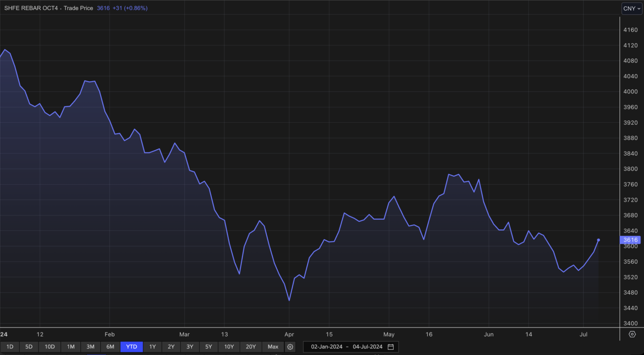Click the SHFE REBAR OCT4 instrument title
644x355 pixels.
pyautogui.click(x=31, y=8)
